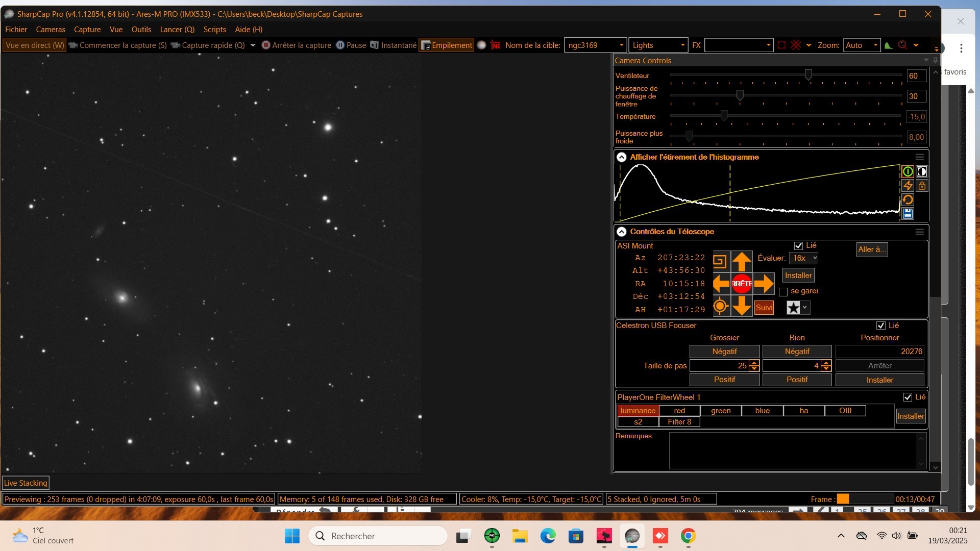Screen dimensions: 980x551
Task: Click the telescope controls hamburger menu icon
Action: 920,232
